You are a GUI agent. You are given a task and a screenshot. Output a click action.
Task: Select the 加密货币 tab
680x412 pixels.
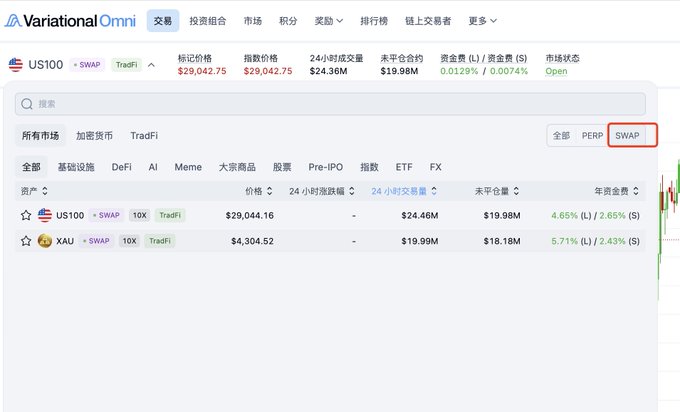tap(94, 136)
